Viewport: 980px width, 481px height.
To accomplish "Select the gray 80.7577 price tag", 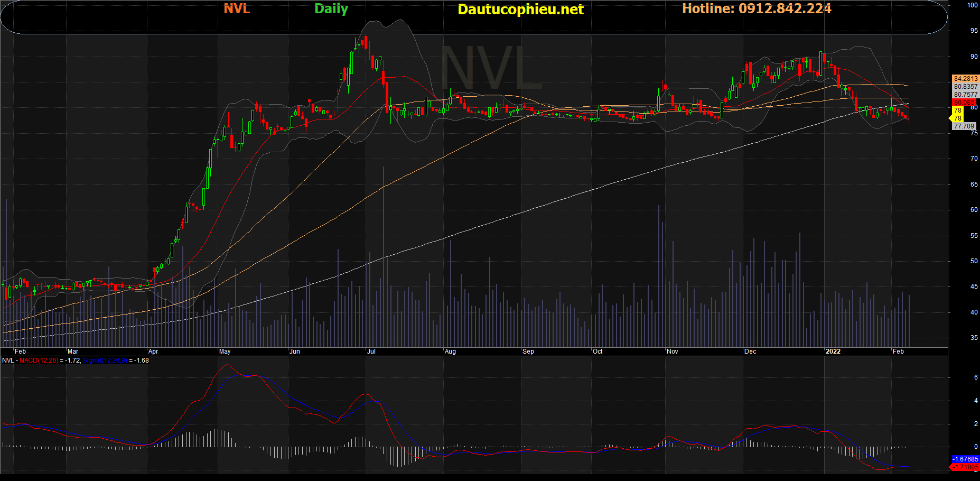I will point(965,95).
